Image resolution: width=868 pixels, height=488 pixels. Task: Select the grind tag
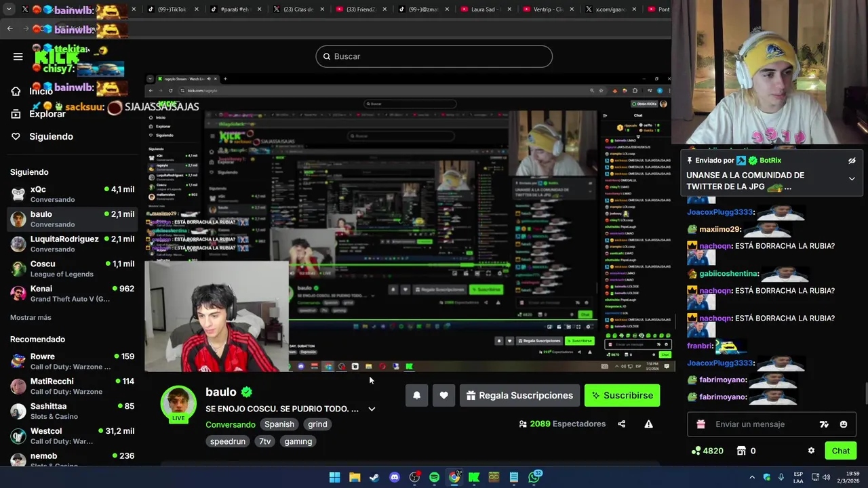tap(317, 424)
